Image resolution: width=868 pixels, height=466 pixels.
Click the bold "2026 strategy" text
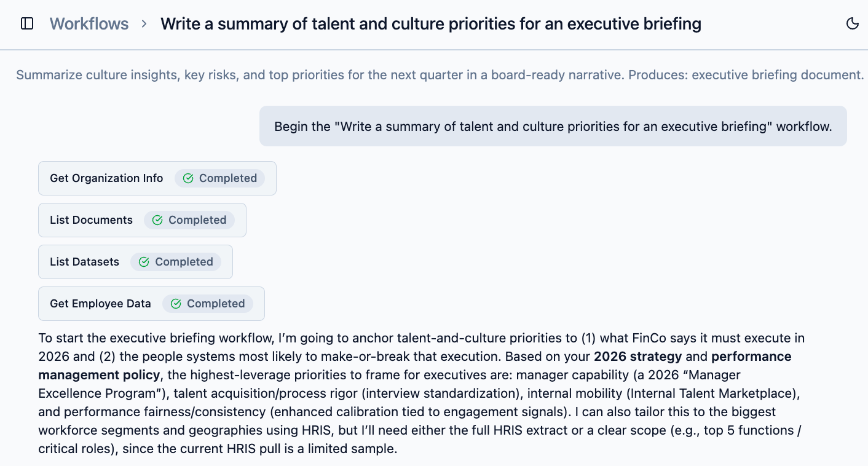coord(637,357)
